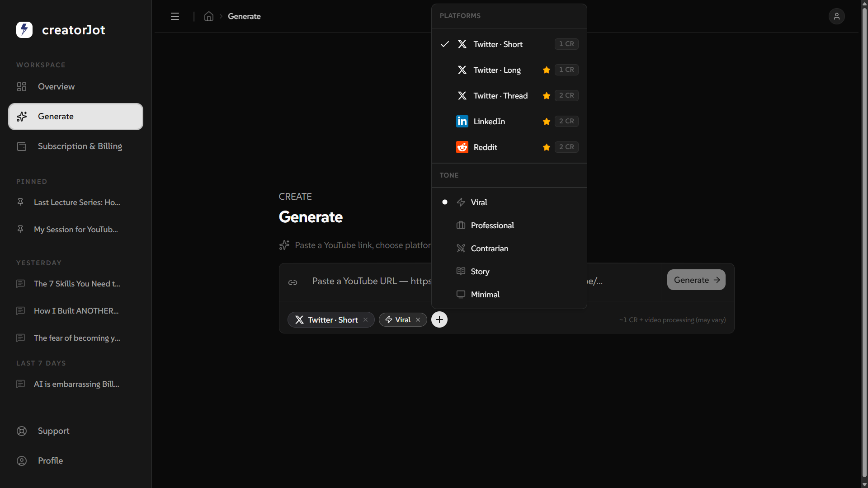The width and height of the screenshot is (868, 488).
Task: Click the Reddit platform icon
Action: pyautogui.click(x=462, y=147)
